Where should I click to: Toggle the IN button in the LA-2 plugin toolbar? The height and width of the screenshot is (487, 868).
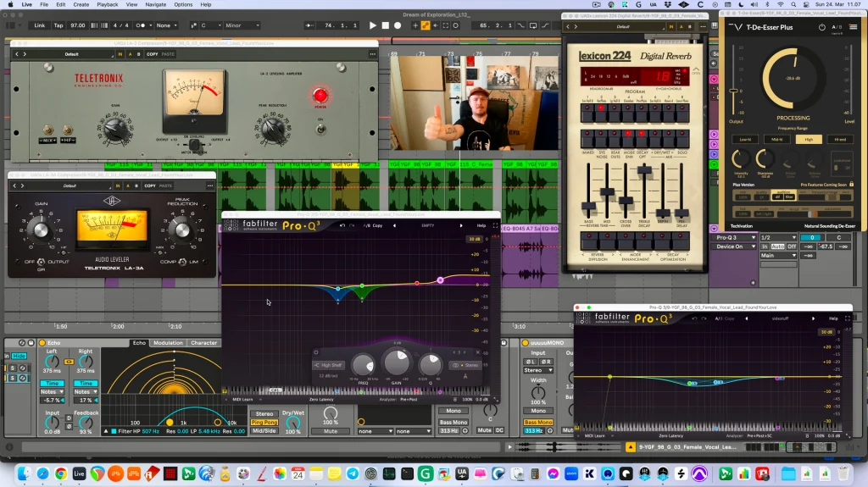[x=120, y=54]
